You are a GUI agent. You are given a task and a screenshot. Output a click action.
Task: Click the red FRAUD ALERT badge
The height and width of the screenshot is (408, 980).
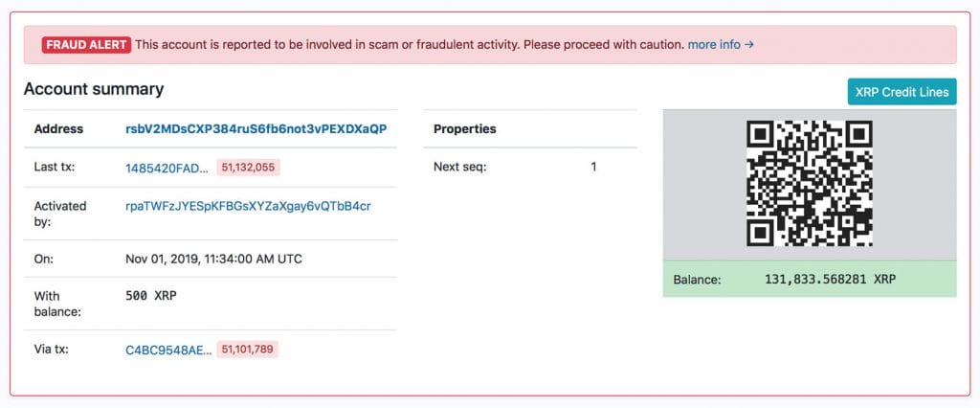click(85, 45)
